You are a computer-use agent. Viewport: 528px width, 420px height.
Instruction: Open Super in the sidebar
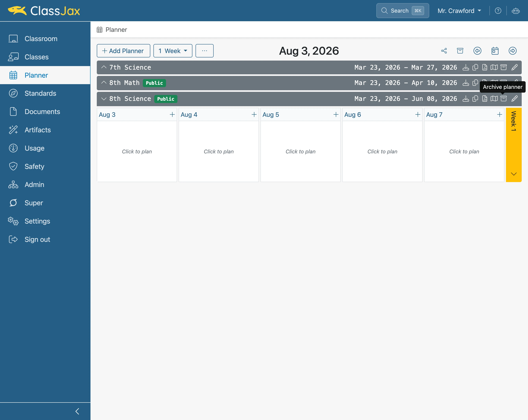45,203
